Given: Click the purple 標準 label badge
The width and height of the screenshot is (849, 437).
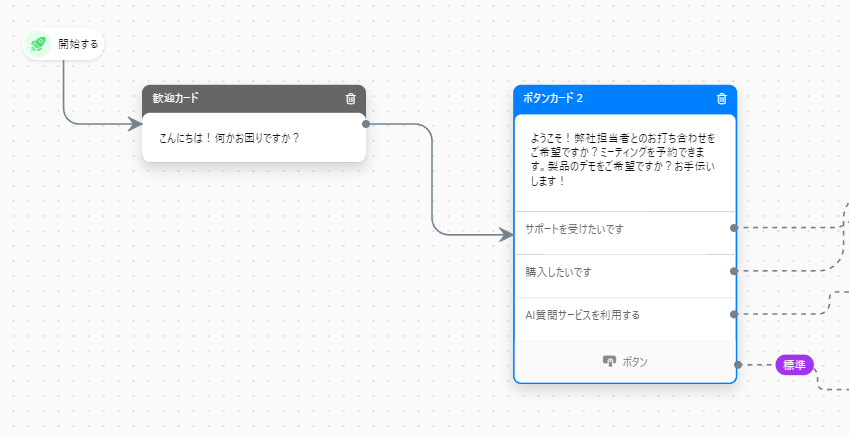Looking at the screenshot, I should [794, 365].
